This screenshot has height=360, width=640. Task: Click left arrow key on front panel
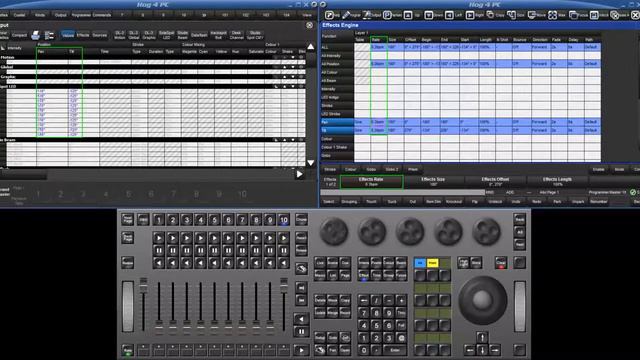pos(469,350)
